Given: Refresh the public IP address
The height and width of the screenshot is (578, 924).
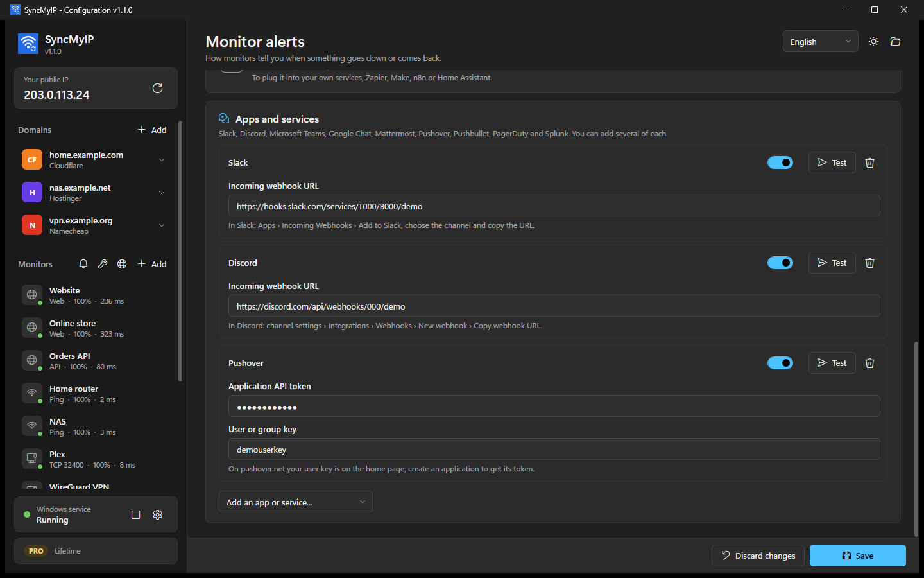Looking at the screenshot, I should [x=157, y=89].
